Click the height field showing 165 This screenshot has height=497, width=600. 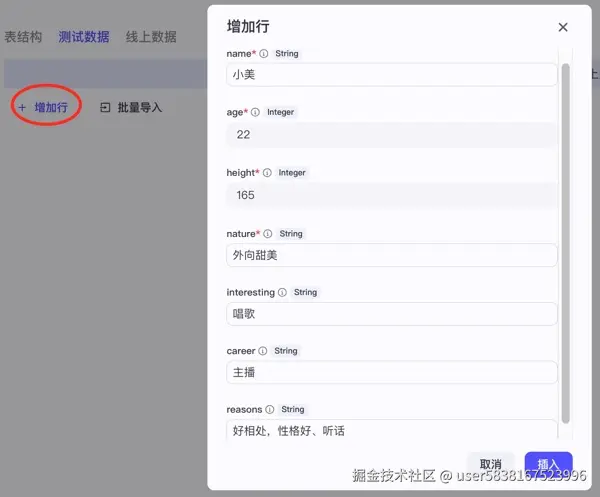(391, 195)
